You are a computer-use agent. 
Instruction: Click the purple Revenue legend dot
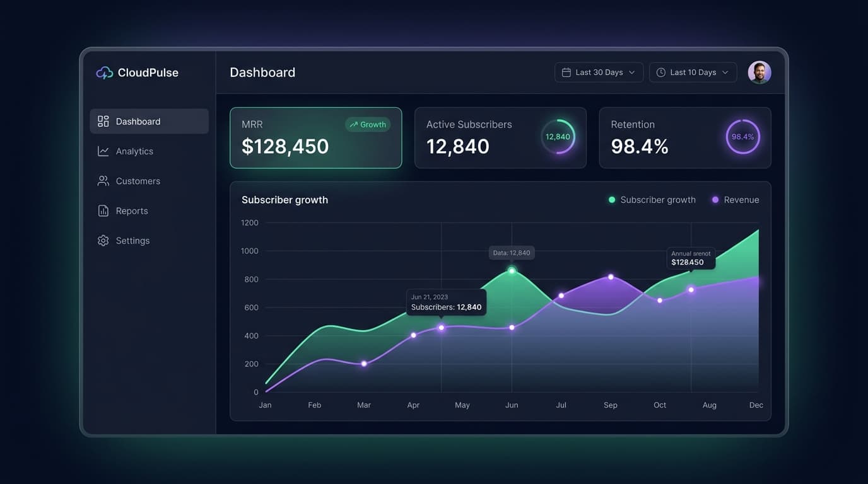715,200
